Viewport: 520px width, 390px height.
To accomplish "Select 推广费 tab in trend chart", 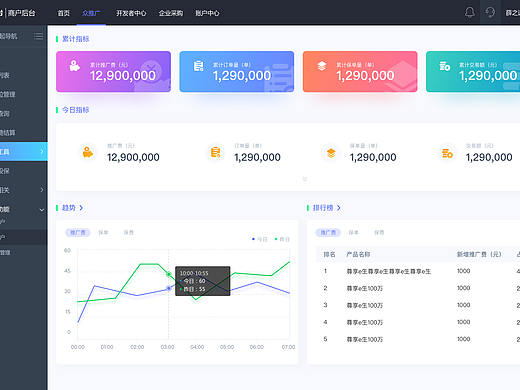I will [78, 232].
